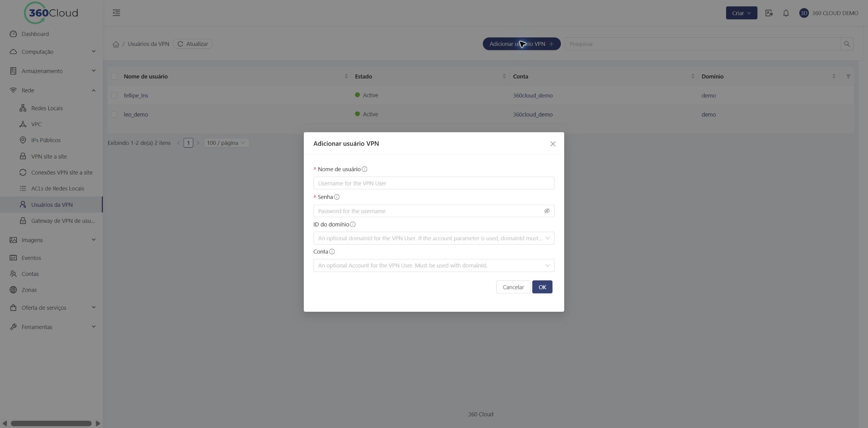
Task: Click the 360Cloud logo
Action: click(51, 13)
